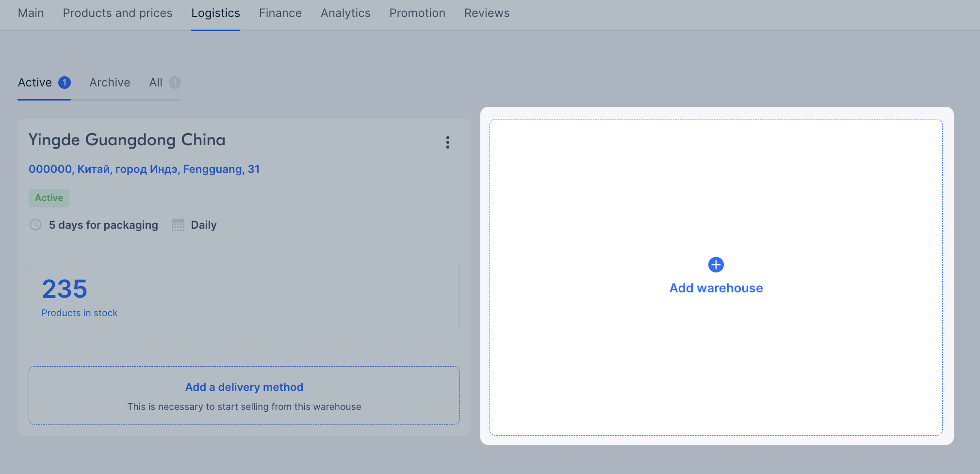Select the All warehouses tab
The width and height of the screenshot is (980, 474).
156,83
